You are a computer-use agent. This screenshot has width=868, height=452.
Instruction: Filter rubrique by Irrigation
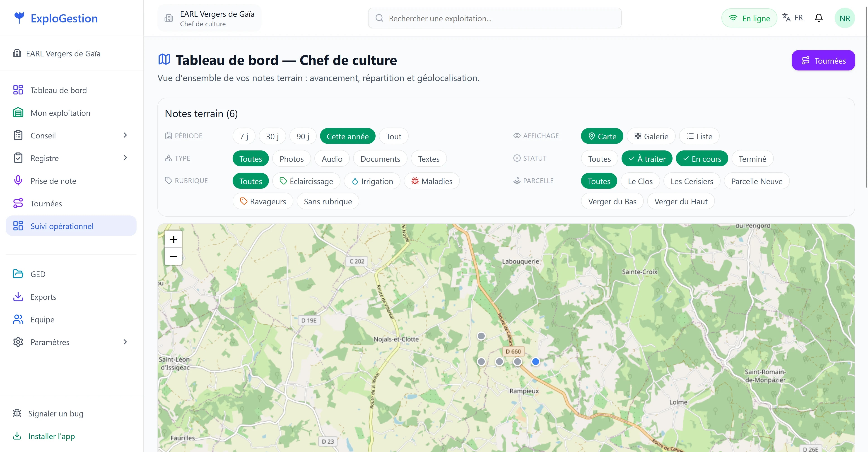click(x=372, y=181)
